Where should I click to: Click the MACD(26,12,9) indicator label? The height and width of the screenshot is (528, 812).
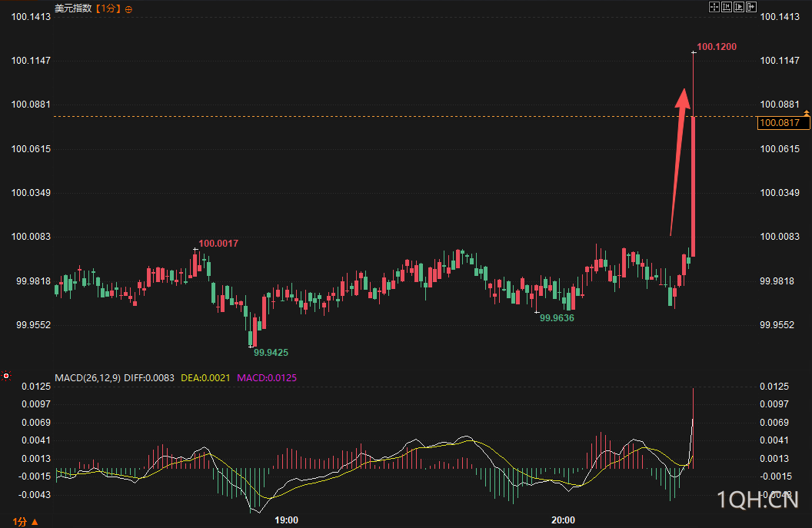88,378
